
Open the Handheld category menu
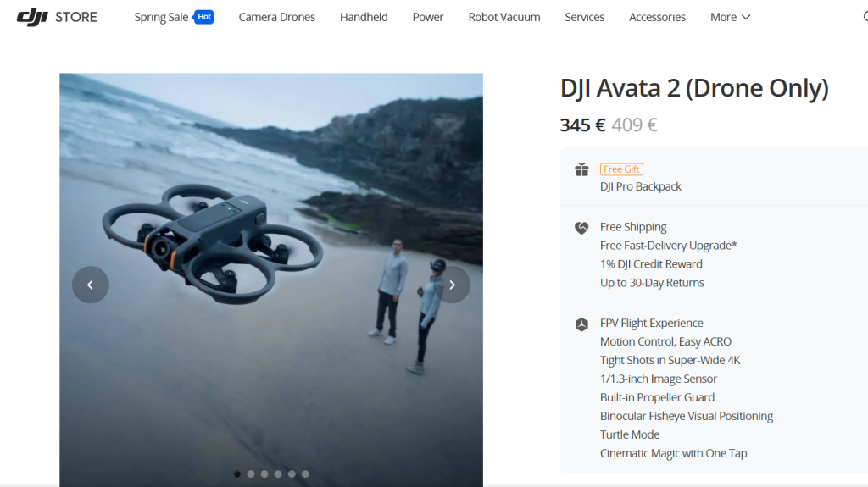coord(364,17)
